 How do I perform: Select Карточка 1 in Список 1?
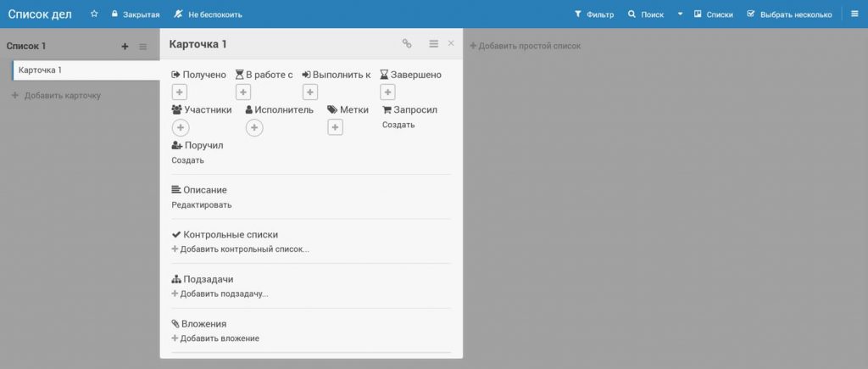tap(87, 70)
